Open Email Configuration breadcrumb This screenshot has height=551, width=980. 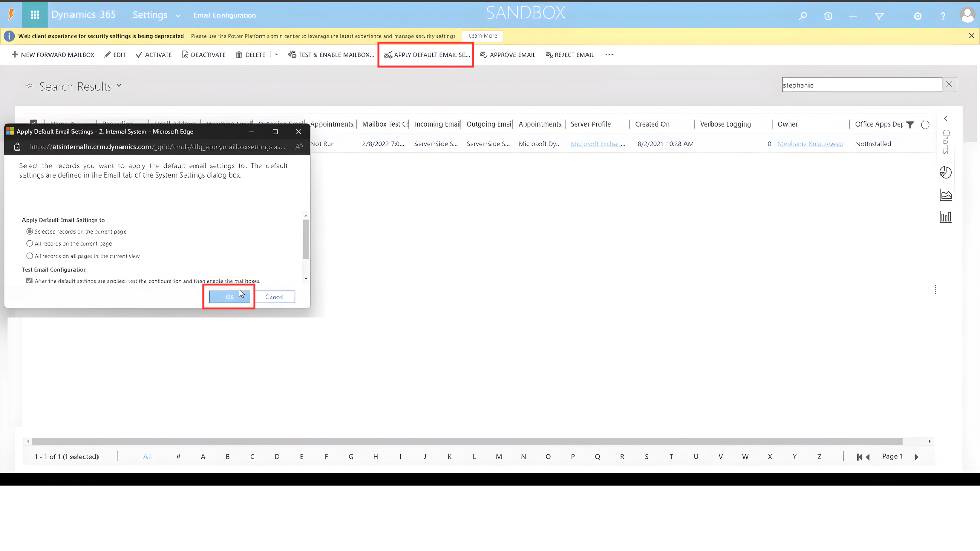(225, 15)
